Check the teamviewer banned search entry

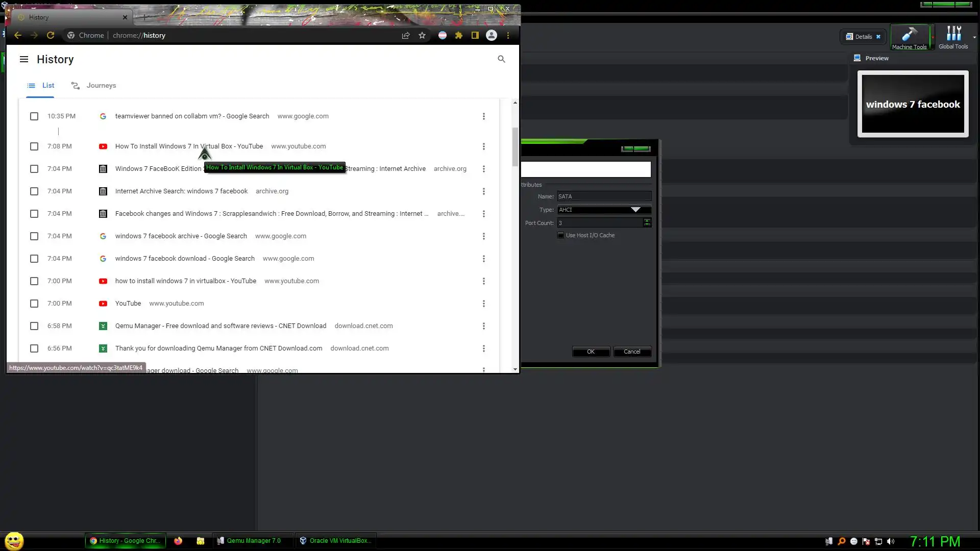click(34, 116)
